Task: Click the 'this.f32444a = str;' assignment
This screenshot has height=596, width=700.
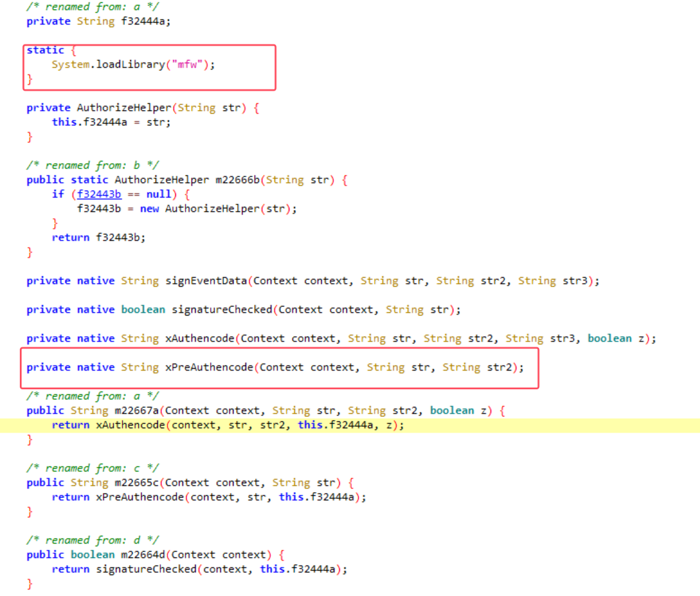Action: coord(111,123)
